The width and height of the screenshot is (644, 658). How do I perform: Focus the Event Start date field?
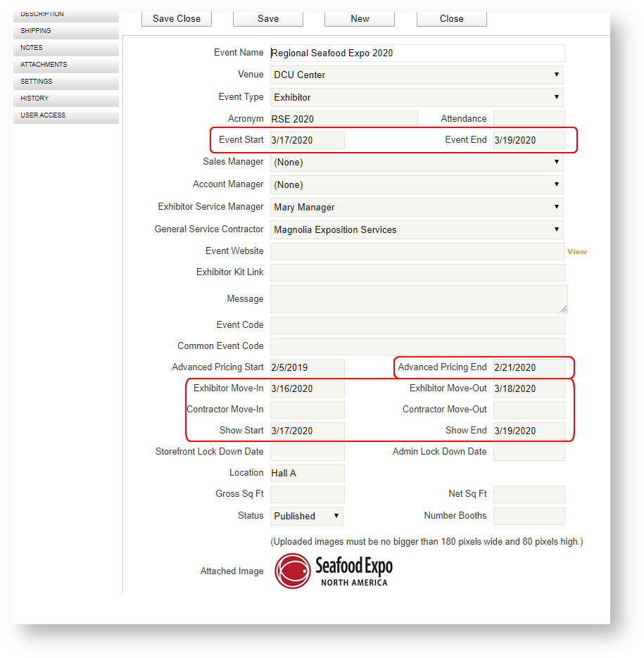[308, 140]
